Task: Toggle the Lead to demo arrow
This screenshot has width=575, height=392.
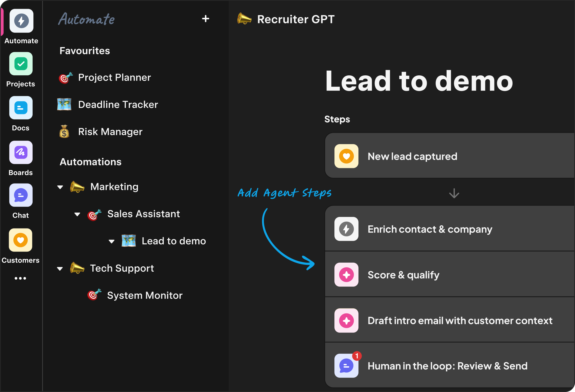Action: click(x=111, y=241)
